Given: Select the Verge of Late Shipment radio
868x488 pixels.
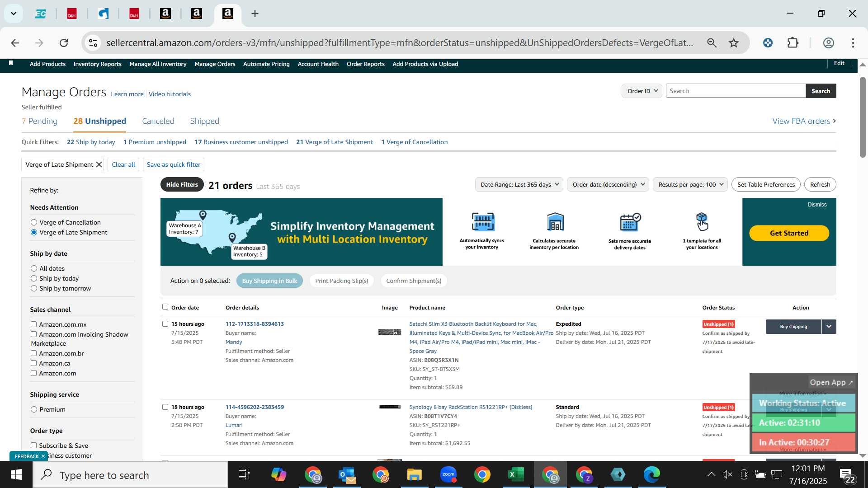Looking at the screenshot, I should pyautogui.click(x=34, y=232).
